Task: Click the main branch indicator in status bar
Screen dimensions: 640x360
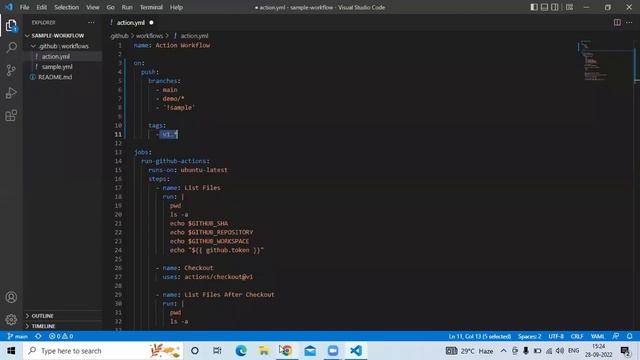Action: click(x=18, y=336)
